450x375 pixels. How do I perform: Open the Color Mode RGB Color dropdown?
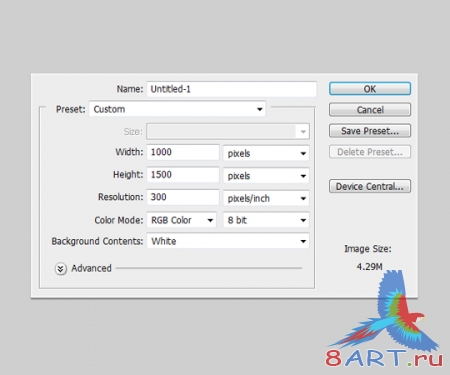tap(182, 220)
